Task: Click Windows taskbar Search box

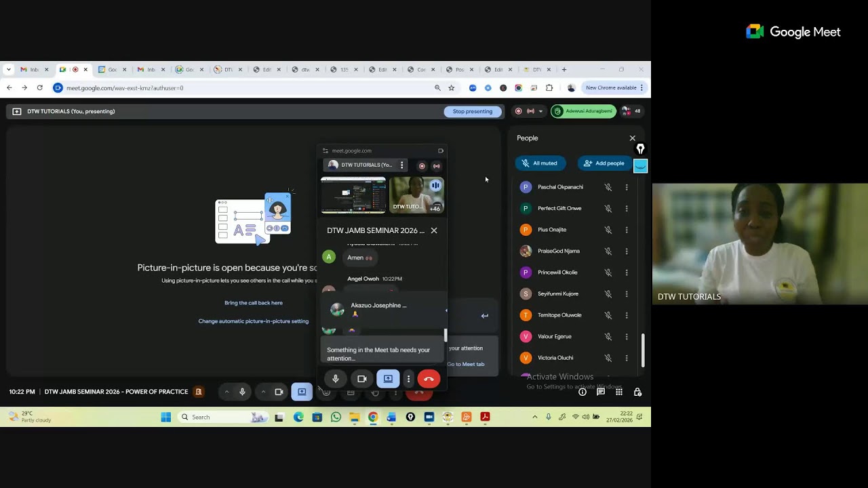Action: point(224,418)
